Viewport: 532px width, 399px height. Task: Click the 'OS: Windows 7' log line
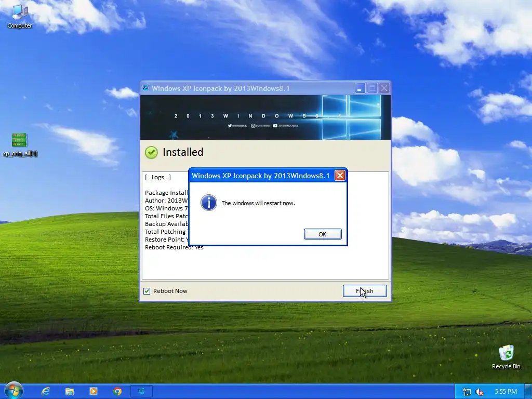coord(166,208)
